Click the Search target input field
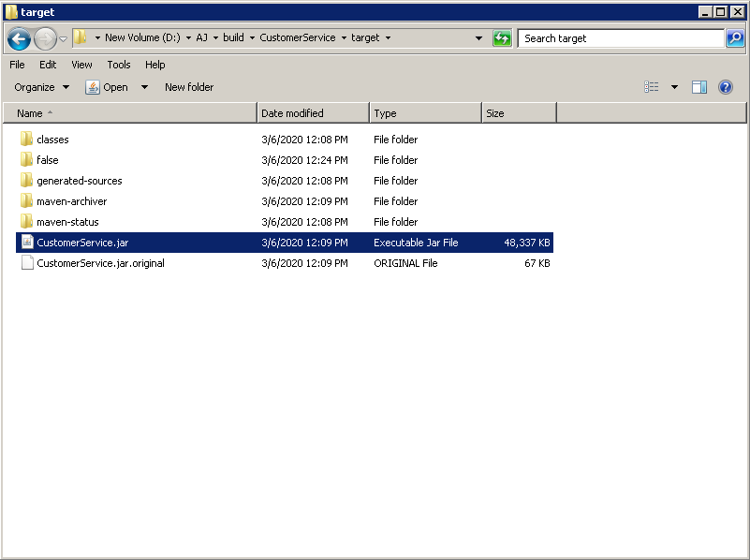Viewport: 750px width, 560px height. coord(620,38)
